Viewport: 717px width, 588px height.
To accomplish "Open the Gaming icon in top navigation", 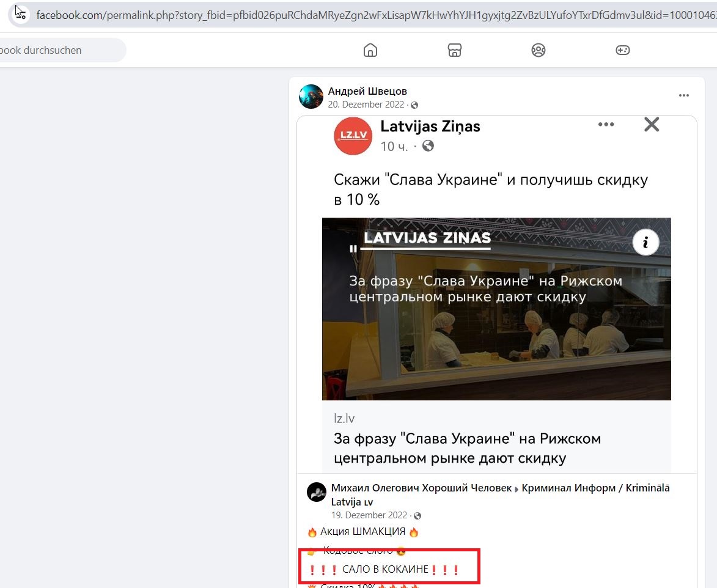I will pos(623,50).
